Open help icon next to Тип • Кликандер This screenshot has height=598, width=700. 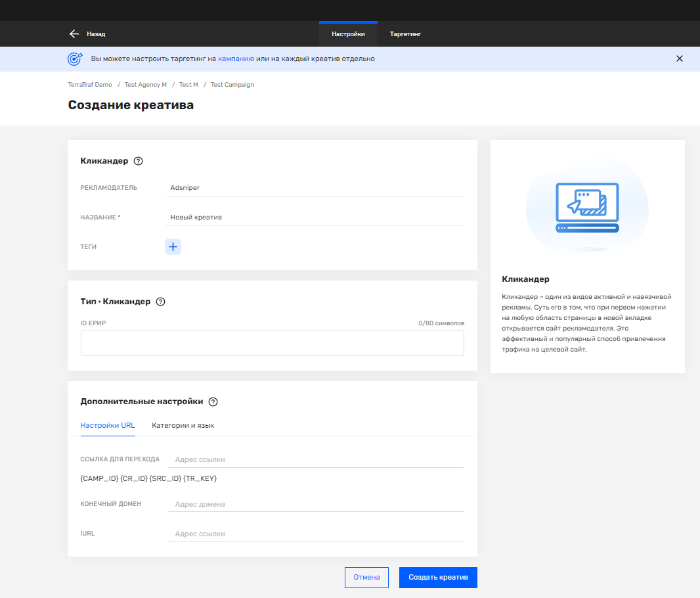[x=161, y=302]
